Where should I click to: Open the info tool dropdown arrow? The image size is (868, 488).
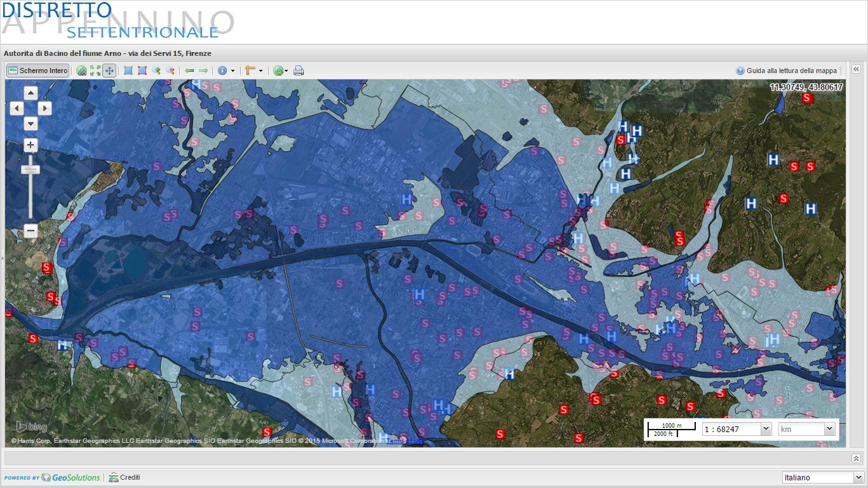point(233,71)
